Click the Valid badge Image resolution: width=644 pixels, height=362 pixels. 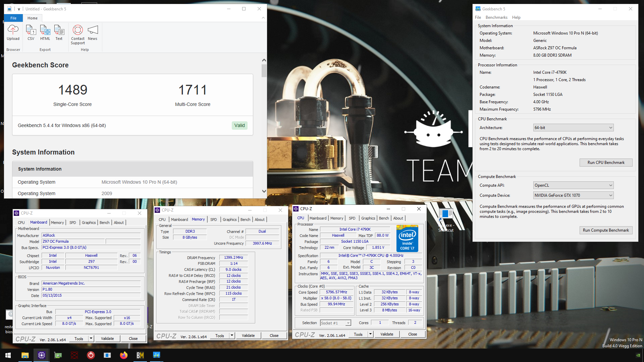point(239,125)
